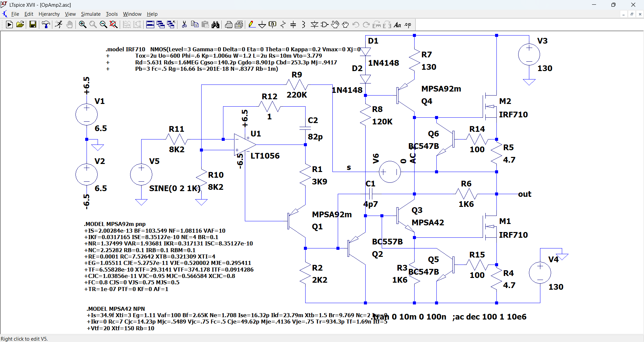Click the '.MODEL MPSA92m pnp' text line
Screen dimensions: 644x342
(x=115, y=224)
